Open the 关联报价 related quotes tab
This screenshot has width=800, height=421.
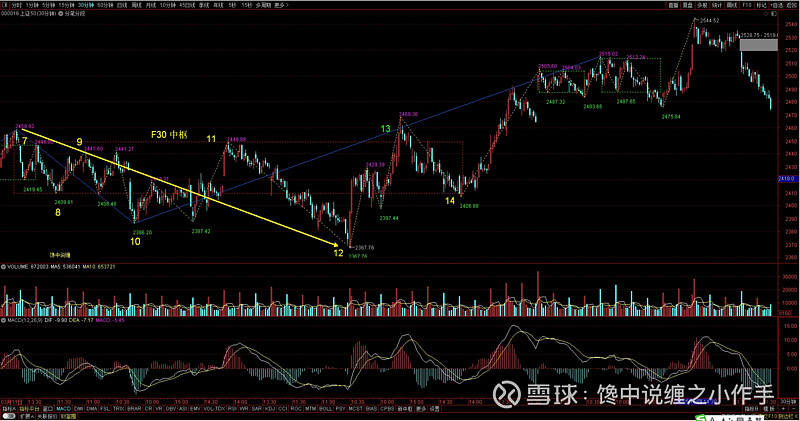47,416
